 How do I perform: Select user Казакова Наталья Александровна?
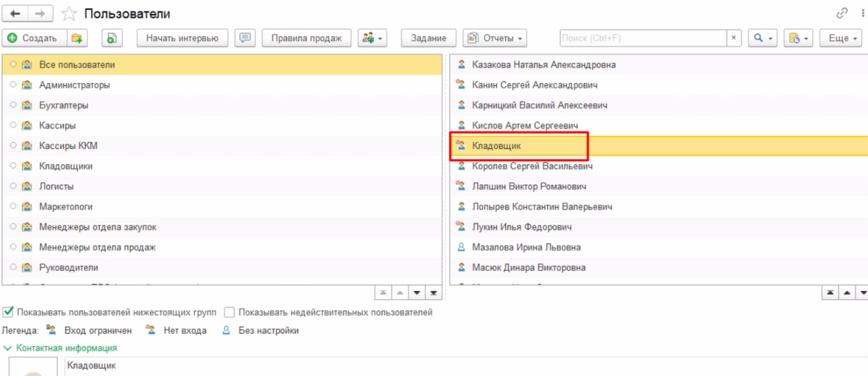[659, 65]
